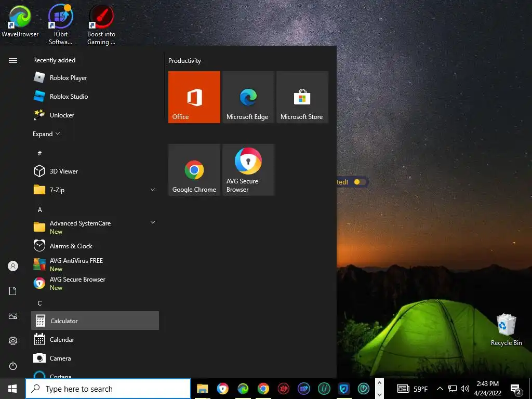The width and height of the screenshot is (532, 399).
Task: Click the Office tile
Action: [x=194, y=97]
